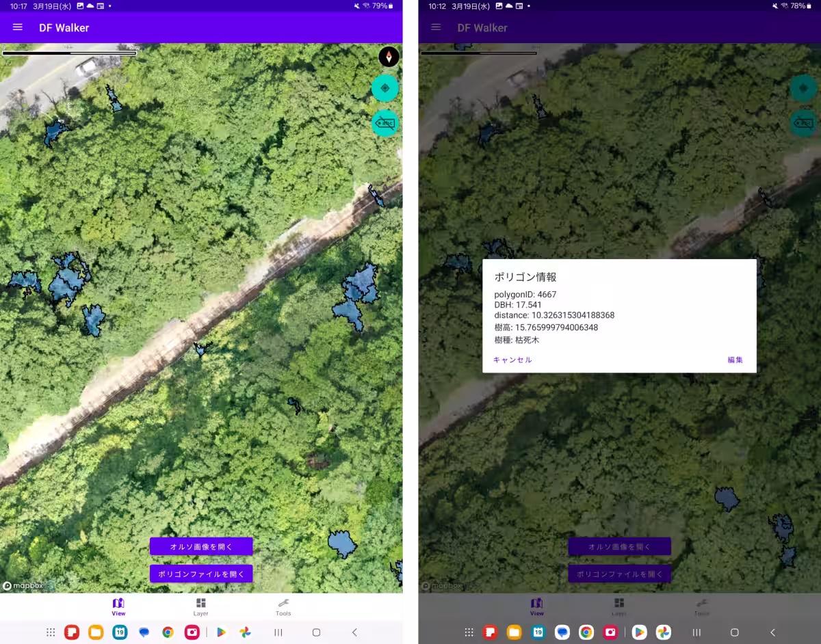
Task: Tap 編集 in the ポリゴン情報 dialog
Action: pyautogui.click(x=735, y=360)
